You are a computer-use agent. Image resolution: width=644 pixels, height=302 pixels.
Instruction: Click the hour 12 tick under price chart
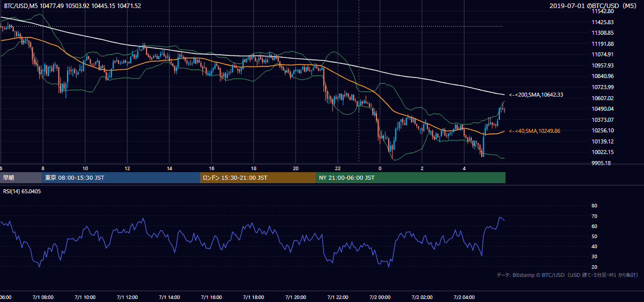(x=127, y=168)
